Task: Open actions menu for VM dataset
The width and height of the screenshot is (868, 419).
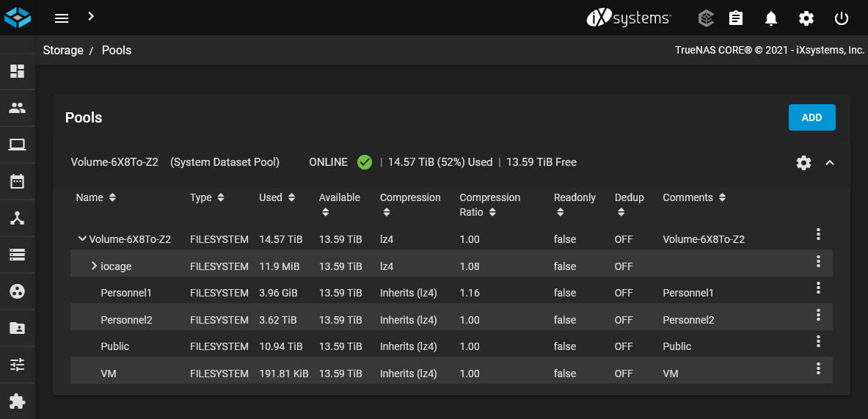Action: coord(818,368)
